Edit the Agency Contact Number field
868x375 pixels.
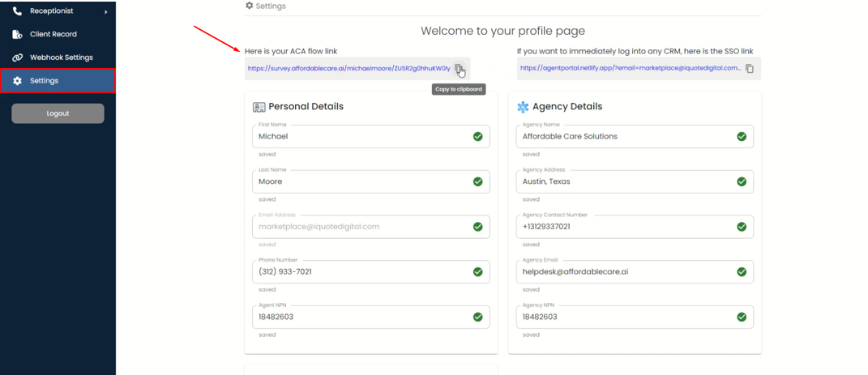coord(635,227)
